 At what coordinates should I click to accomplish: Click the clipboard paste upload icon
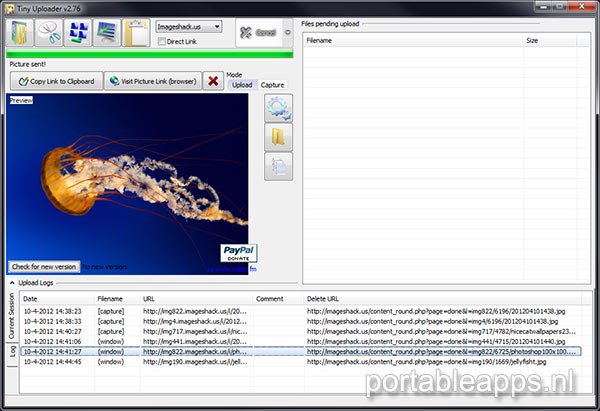(x=136, y=33)
